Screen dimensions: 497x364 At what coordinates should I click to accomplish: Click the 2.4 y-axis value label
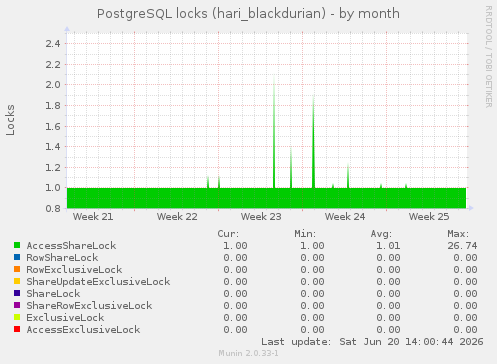pos(53,43)
